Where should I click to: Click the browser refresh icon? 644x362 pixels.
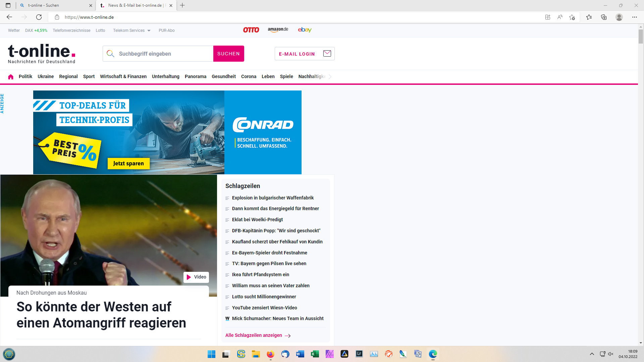click(39, 17)
